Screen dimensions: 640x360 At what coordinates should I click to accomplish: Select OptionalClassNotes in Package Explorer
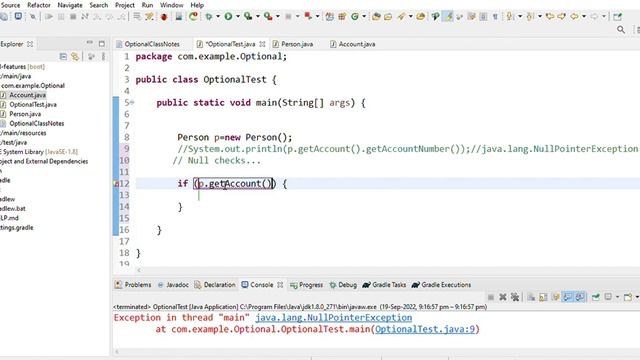pyautogui.click(x=37, y=123)
